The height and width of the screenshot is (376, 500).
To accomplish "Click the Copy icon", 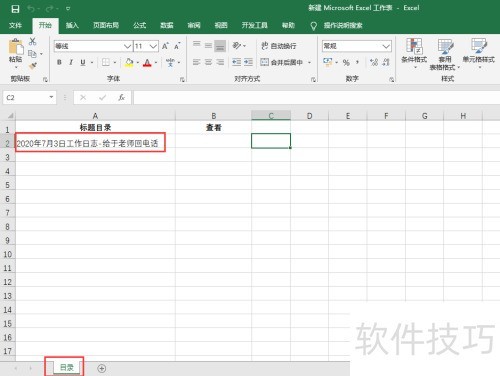I will point(32,53).
